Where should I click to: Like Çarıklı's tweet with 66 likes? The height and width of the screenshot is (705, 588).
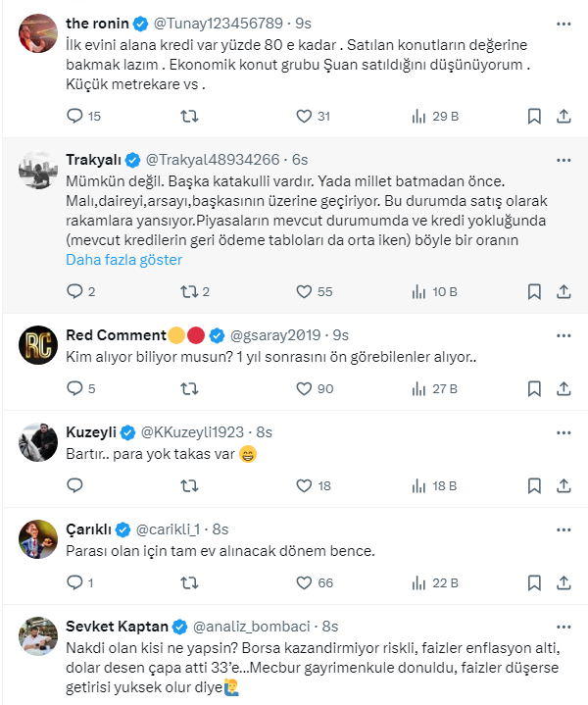coord(304,582)
